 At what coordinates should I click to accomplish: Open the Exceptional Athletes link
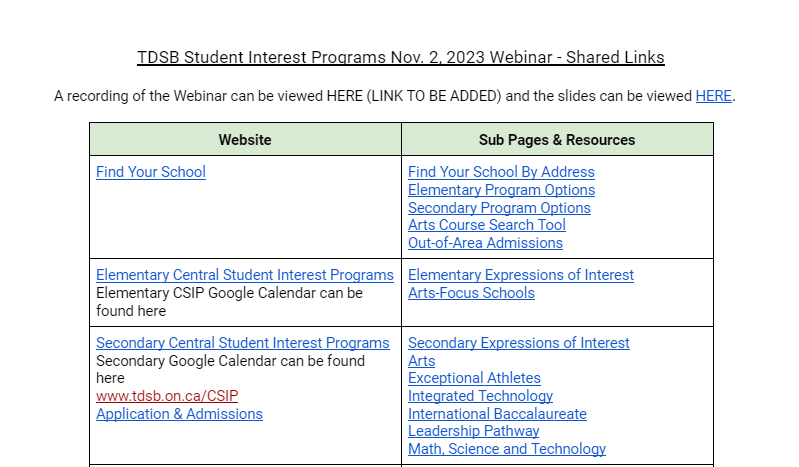click(x=474, y=378)
